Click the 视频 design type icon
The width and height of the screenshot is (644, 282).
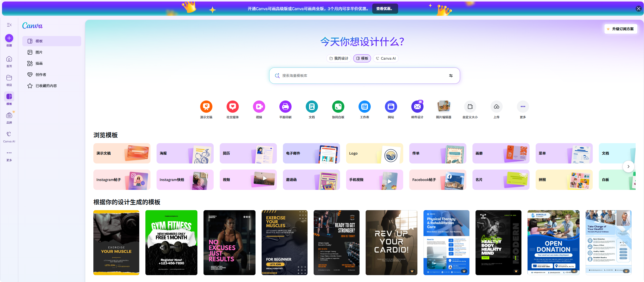tap(259, 107)
